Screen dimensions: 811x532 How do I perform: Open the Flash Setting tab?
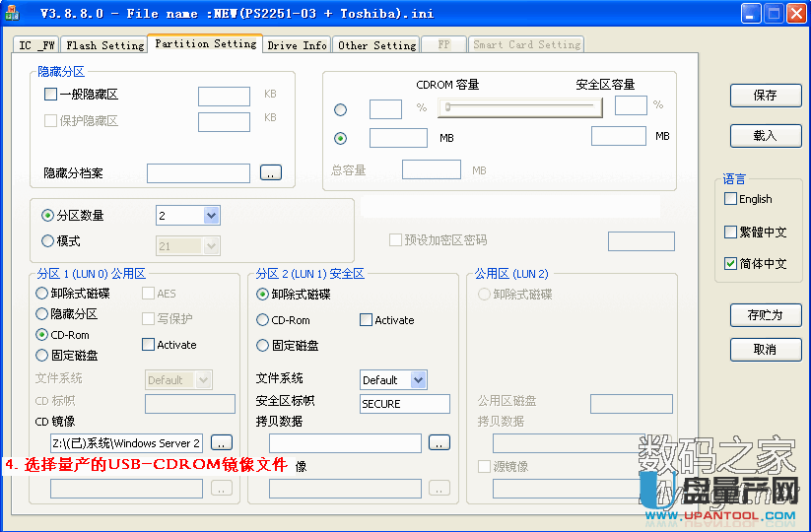(x=105, y=45)
